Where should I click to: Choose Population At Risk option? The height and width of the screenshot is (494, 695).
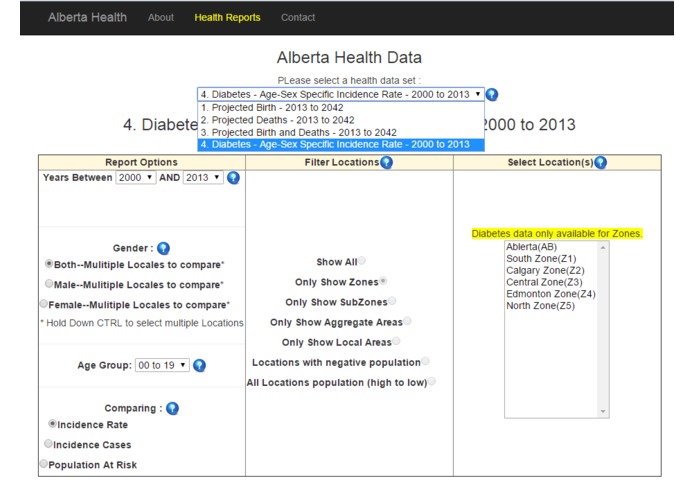point(43,464)
